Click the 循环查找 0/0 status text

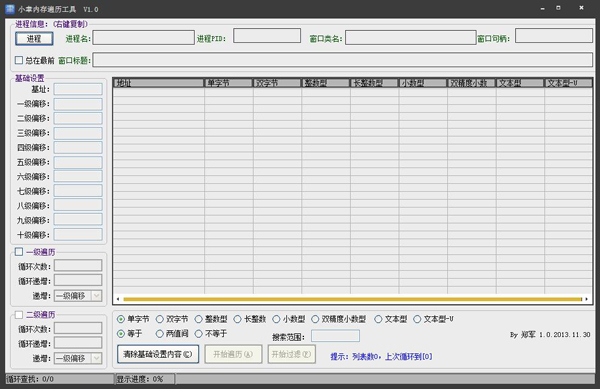click(30, 379)
